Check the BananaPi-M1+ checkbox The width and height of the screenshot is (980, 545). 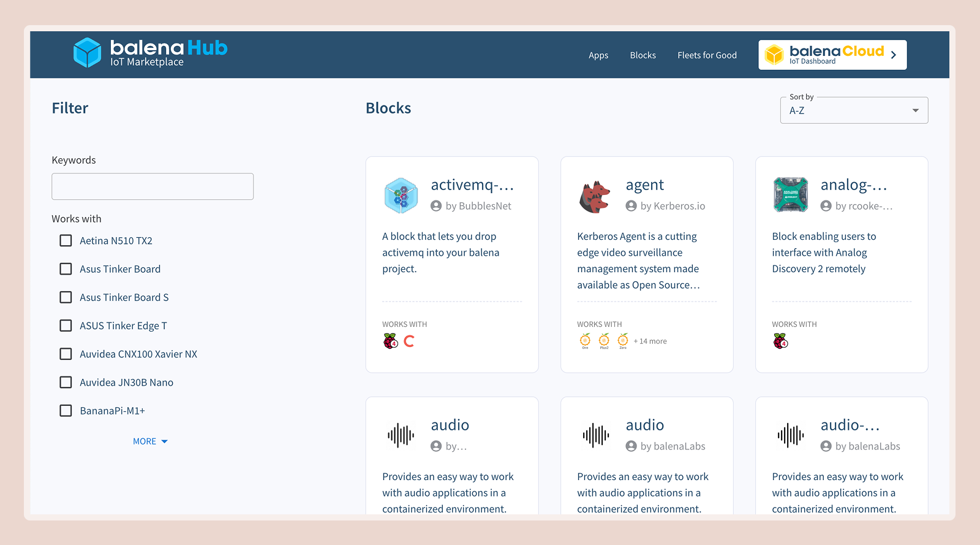pos(66,411)
